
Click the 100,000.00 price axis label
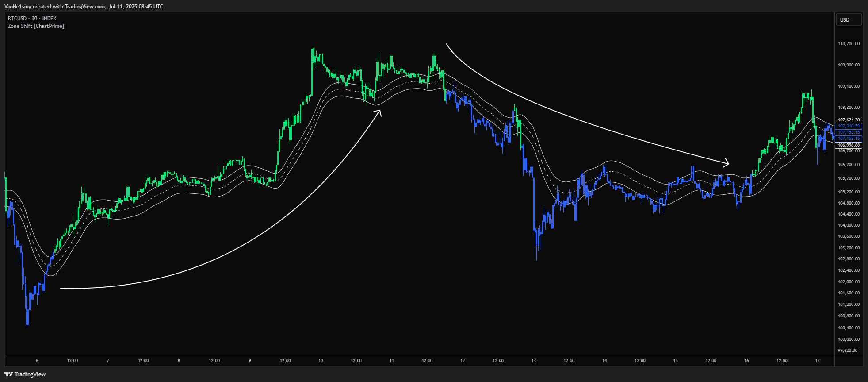[849, 340]
